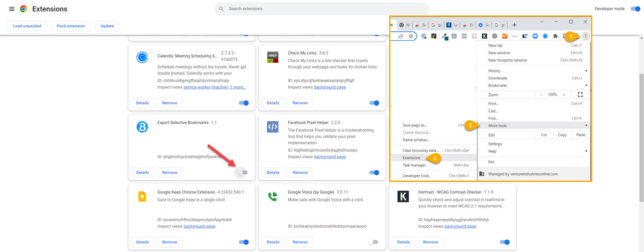
Task: Click the Search extensions field
Action: pyautogui.click(x=322, y=9)
